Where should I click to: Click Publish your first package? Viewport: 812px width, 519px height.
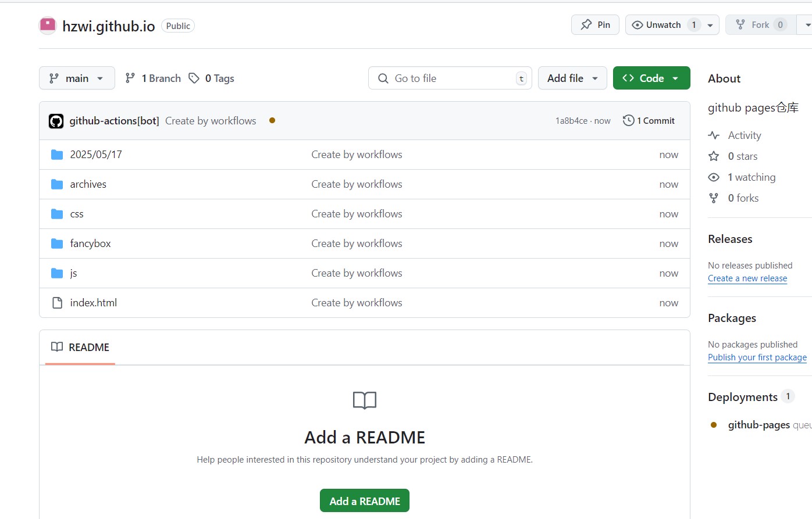click(x=757, y=357)
